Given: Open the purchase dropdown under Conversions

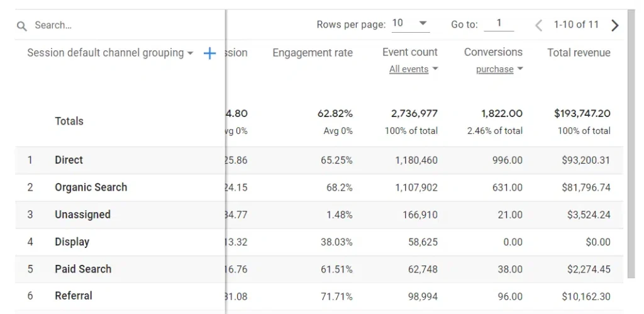Looking at the screenshot, I should coord(499,69).
